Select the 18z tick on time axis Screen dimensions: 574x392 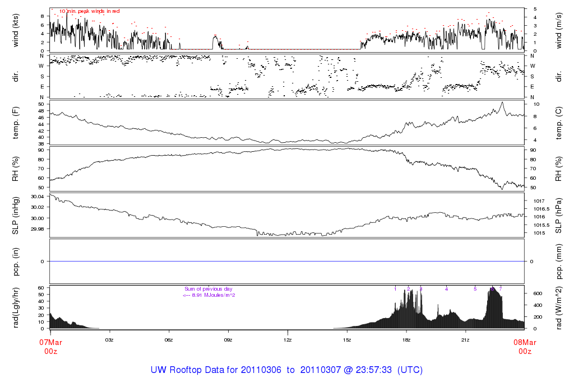406,340
